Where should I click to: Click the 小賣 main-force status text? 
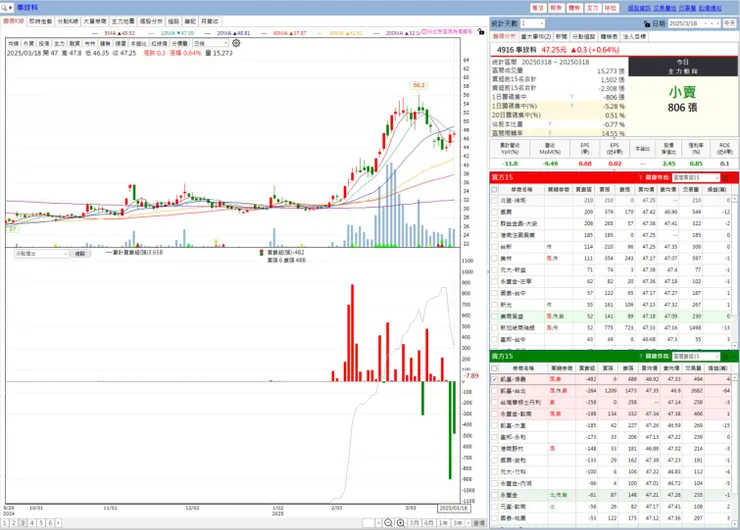point(682,92)
